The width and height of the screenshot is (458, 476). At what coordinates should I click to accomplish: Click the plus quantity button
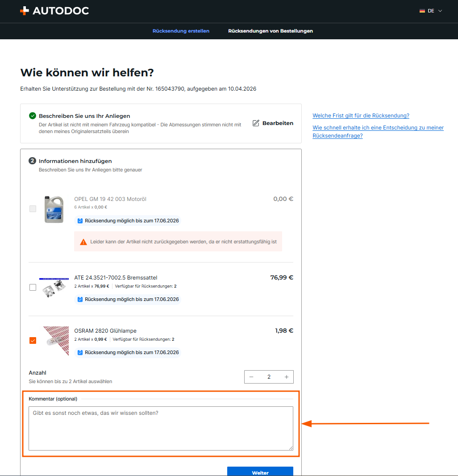pos(287,377)
